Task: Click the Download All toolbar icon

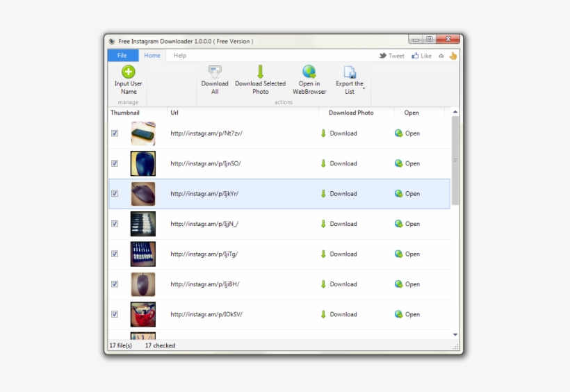Action: click(x=215, y=72)
